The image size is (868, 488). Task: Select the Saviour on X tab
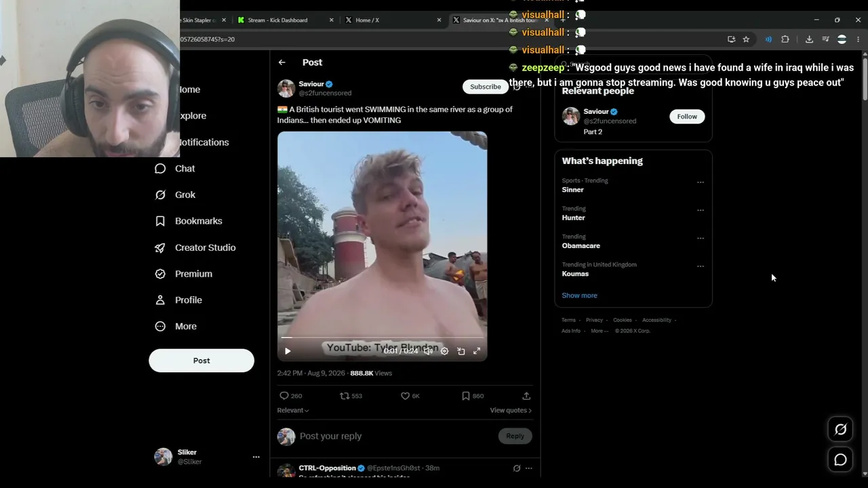tap(500, 20)
